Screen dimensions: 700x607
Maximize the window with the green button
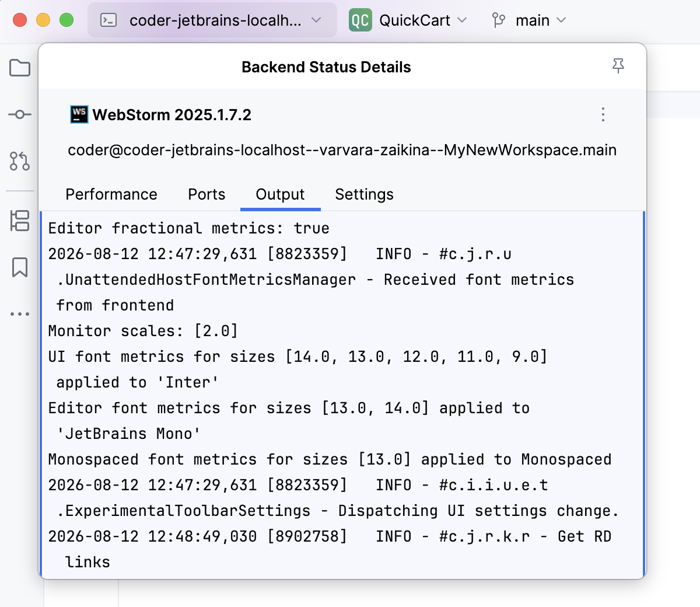(x=66, y=20)
